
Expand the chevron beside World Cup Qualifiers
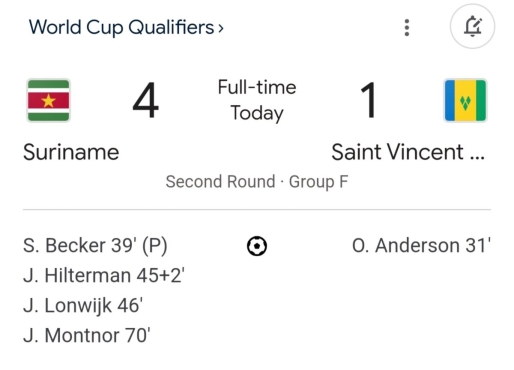[221, 28]
